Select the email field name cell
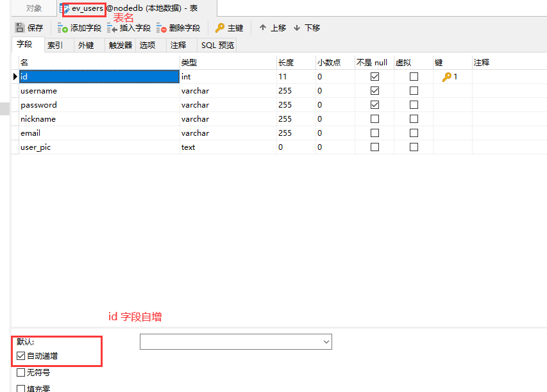 99,133
